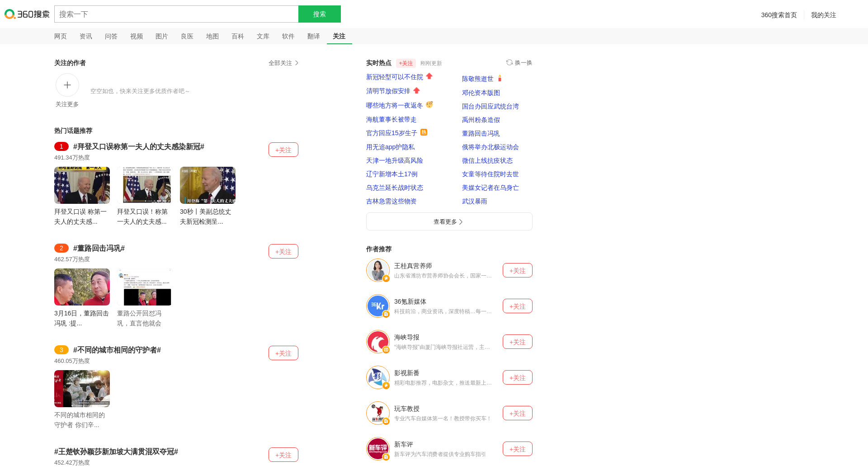
Task: Click the 360搜索 logo
Action: point(27,14)
